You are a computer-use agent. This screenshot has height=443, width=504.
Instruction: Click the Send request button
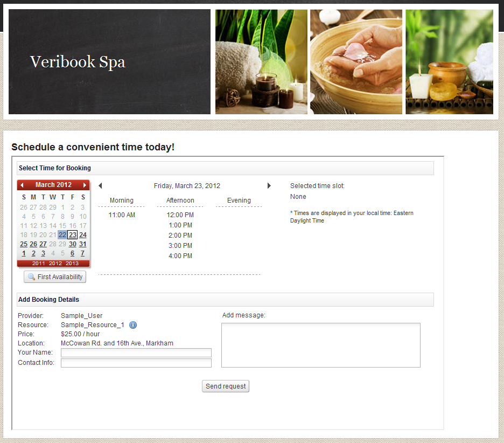click(x=226, y=386)
